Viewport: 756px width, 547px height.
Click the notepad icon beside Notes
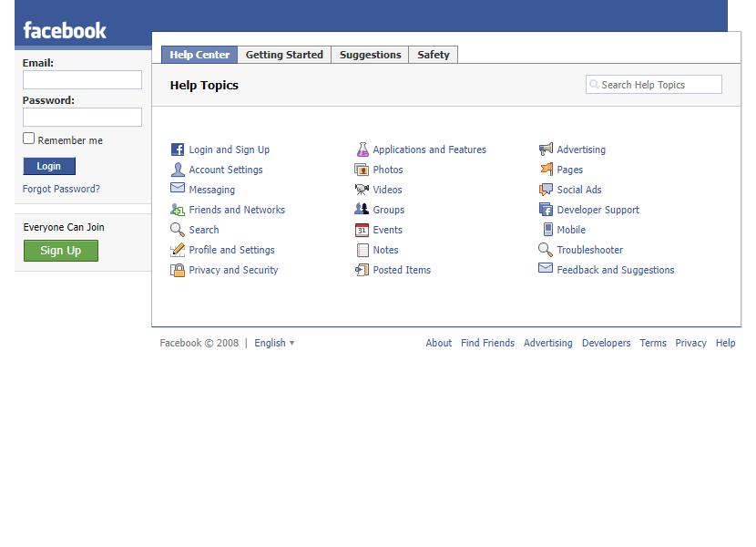[363, 250]
